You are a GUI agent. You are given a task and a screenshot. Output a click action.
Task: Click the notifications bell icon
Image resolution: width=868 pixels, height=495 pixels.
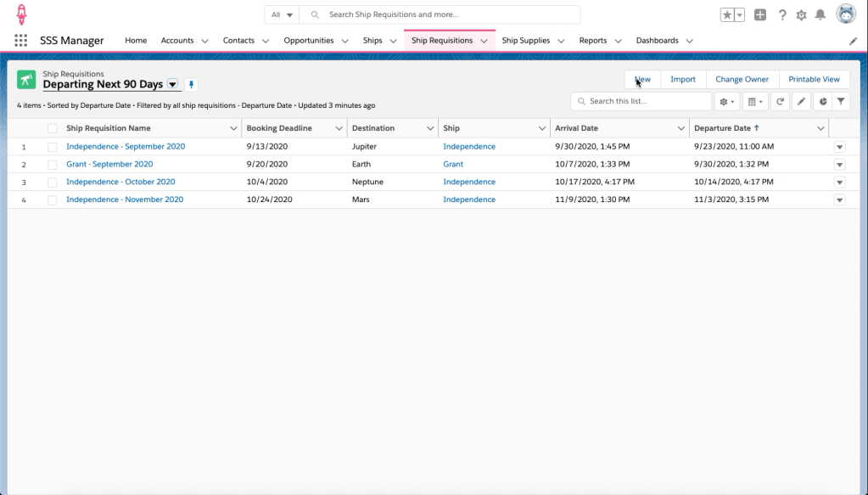(820, 14)
